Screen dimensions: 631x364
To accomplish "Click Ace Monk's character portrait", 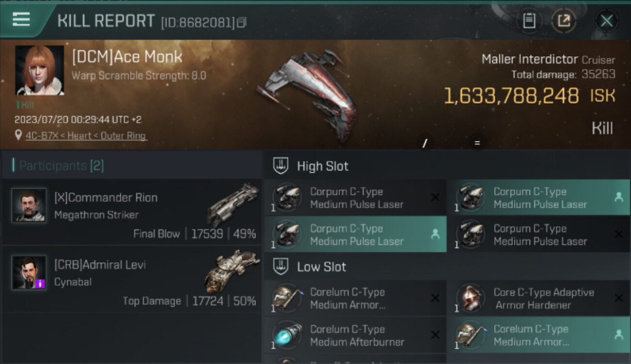I will point(40,70).
